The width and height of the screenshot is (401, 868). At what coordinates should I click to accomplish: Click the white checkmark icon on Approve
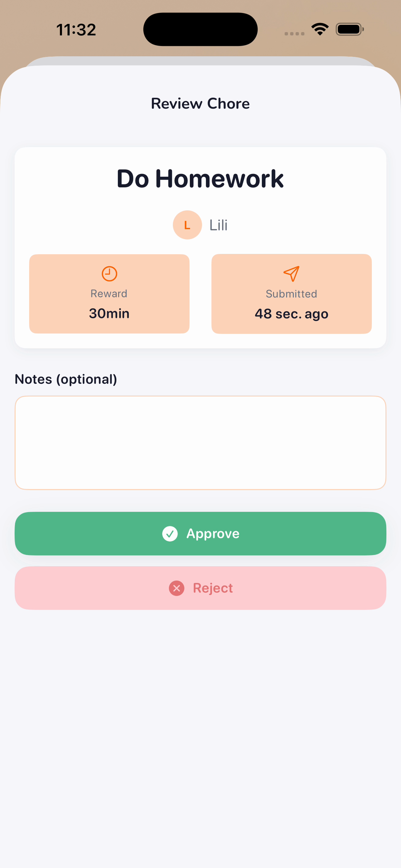[170, 534]
